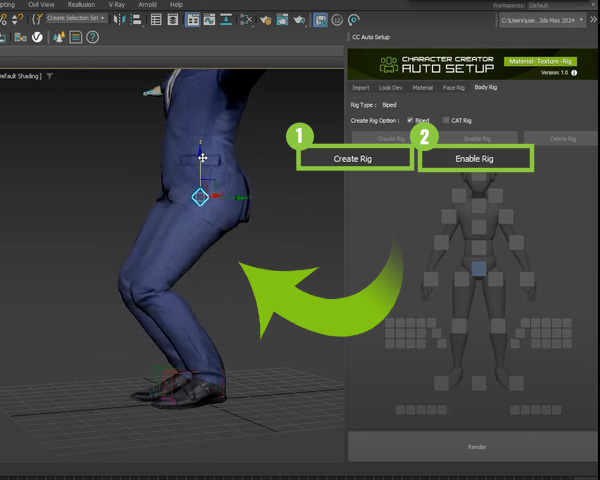This screenshot has width=600, height=480.
Task: Toggle the Layer Explorer icon
Action: (173, 20)
